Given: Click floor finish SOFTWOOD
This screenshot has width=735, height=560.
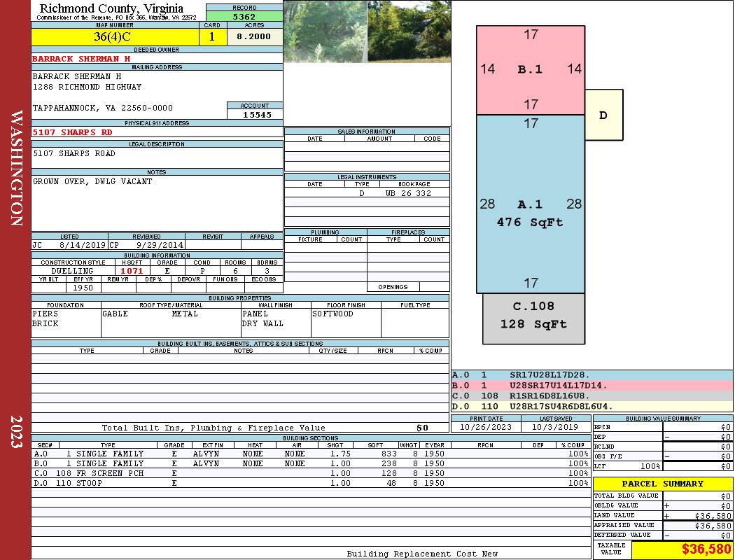Looking at the screenshot, I should click(332, 314).
